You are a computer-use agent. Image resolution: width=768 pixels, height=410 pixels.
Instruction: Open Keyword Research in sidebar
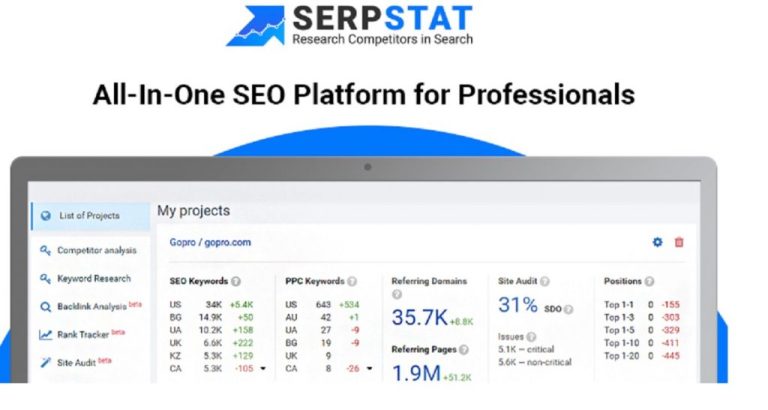coord(94,279)
